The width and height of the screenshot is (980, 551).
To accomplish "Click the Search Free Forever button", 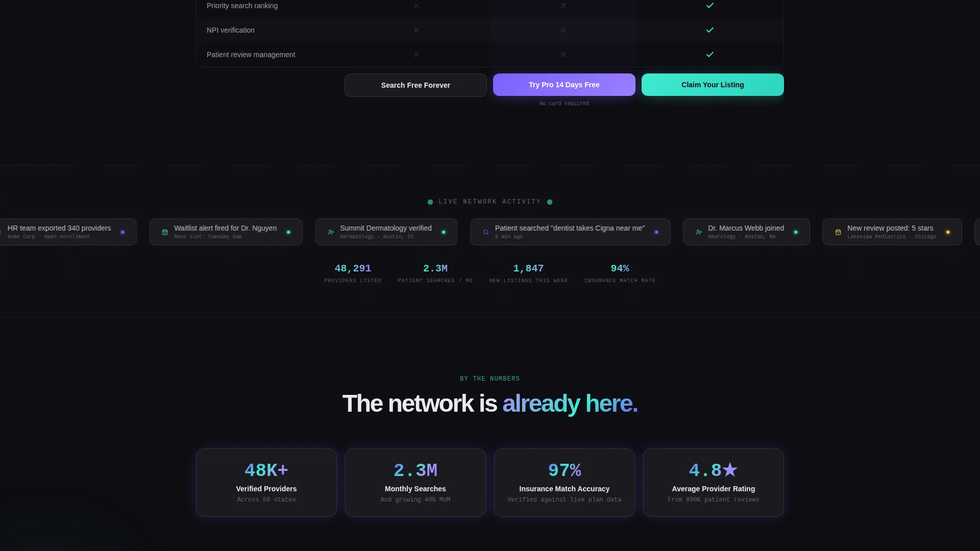I will [x=415, y=85].
